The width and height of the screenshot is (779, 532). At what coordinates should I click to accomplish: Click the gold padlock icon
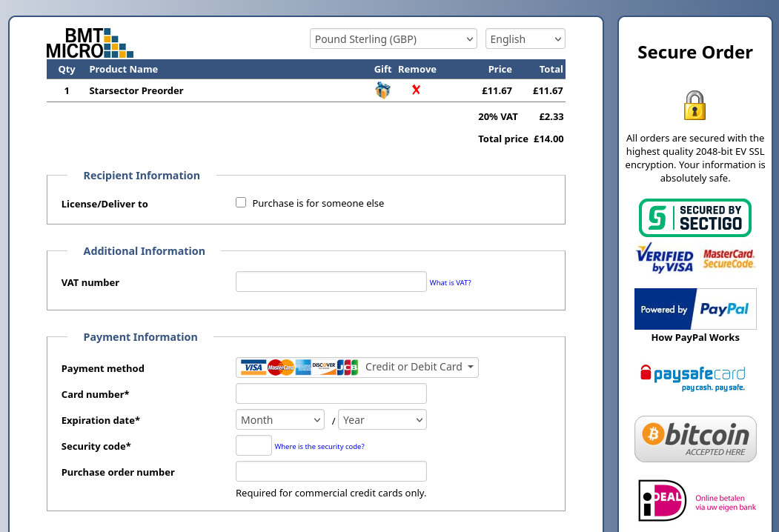click(695, 105)
